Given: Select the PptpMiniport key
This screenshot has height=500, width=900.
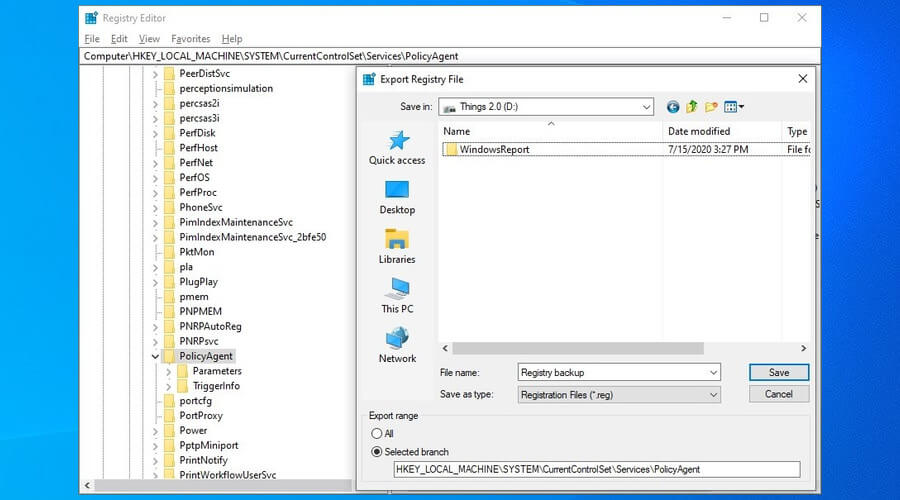Looking at the screenshot, I should tap(208, 445).
